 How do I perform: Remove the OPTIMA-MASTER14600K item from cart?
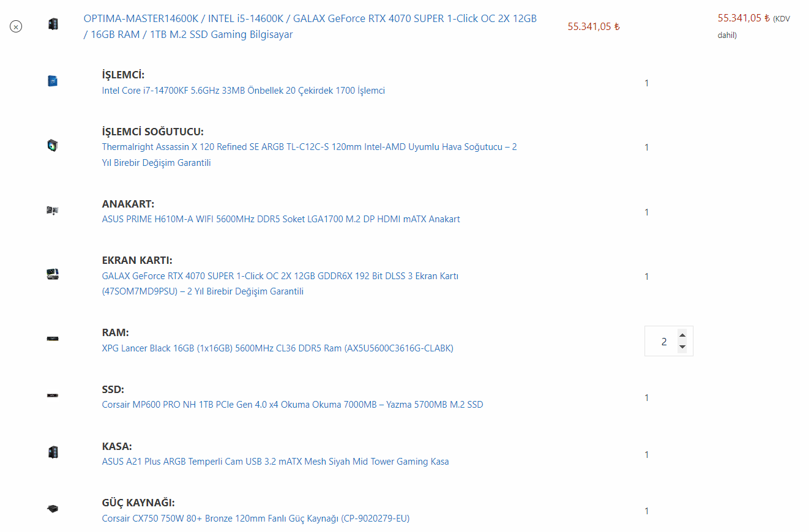click(16, 26)
